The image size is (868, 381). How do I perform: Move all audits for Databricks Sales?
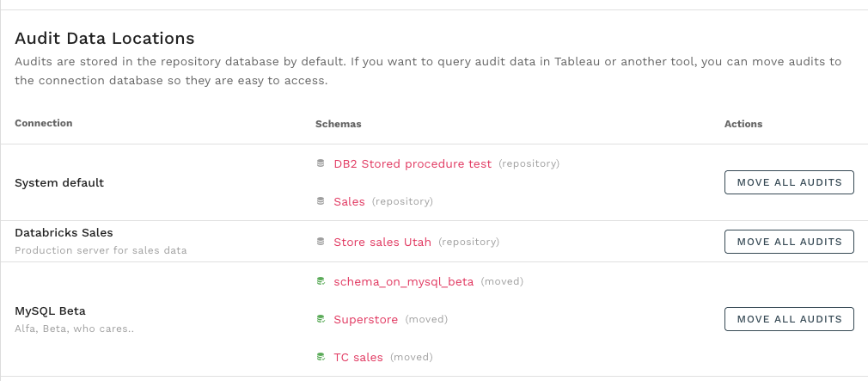pyautogui.click(x=789, y=242)
